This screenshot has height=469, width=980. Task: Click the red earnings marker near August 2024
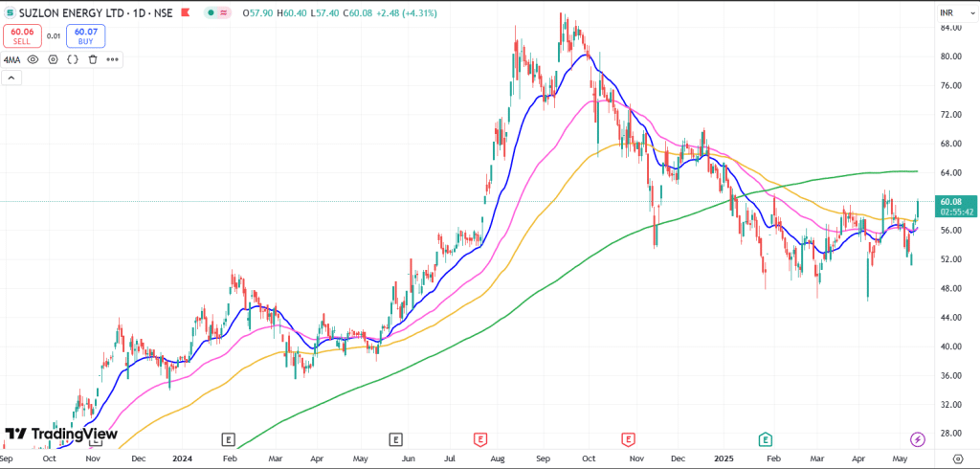[480, 440]
